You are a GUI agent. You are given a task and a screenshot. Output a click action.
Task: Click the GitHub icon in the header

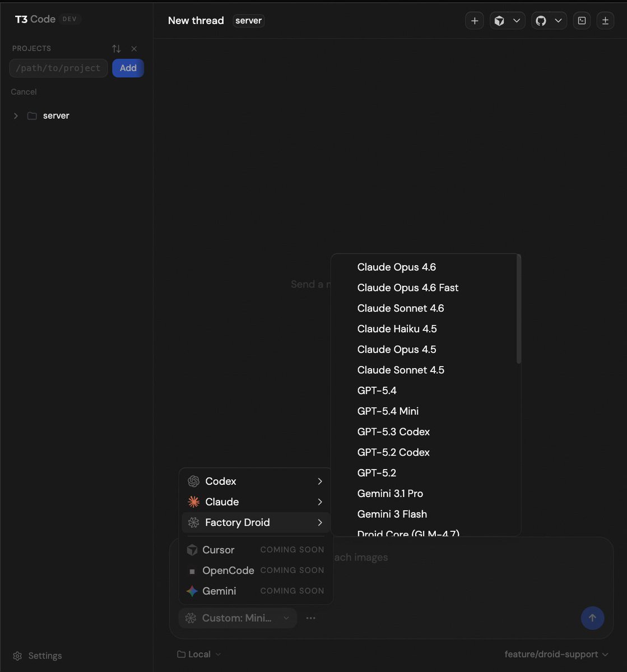[x=541, y=21]
